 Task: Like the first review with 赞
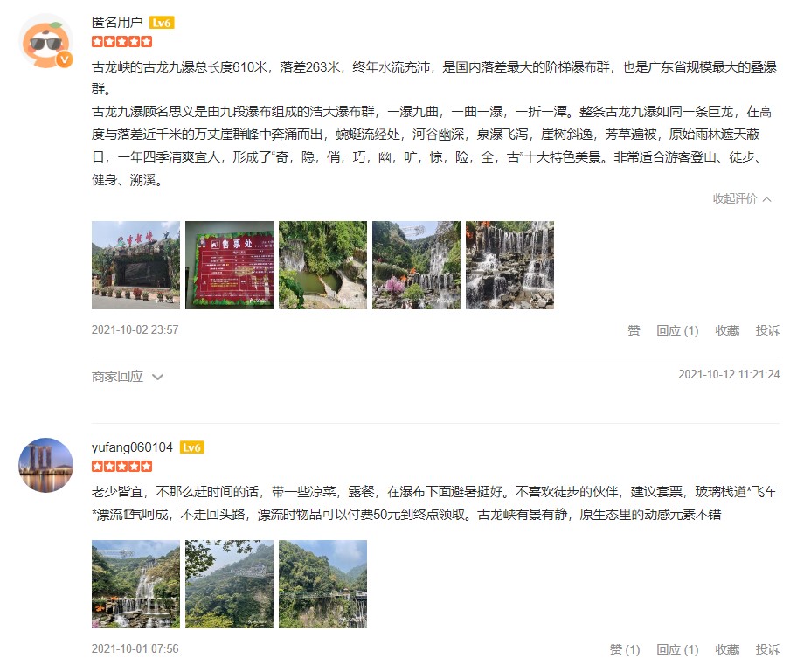point(634,330)
